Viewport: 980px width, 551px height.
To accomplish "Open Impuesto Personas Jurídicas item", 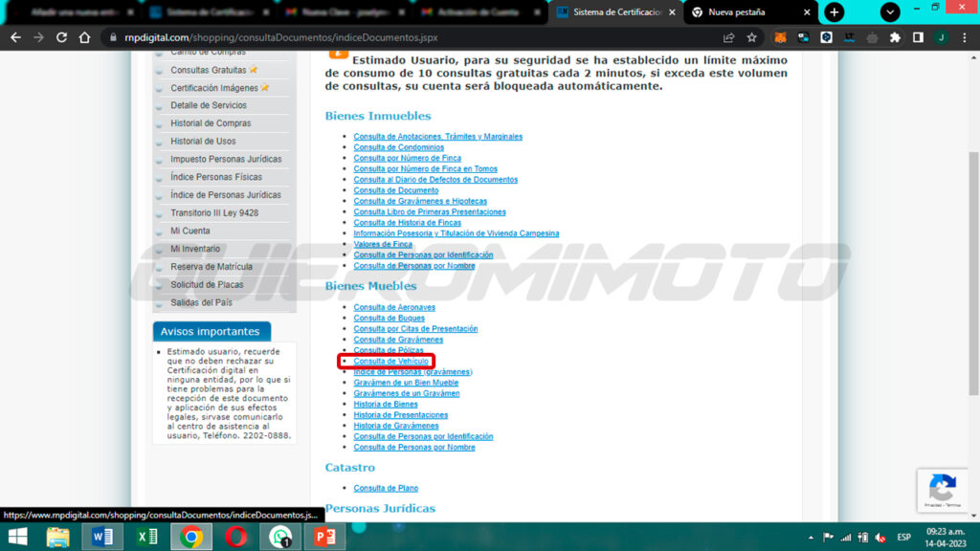I will 226,160.
